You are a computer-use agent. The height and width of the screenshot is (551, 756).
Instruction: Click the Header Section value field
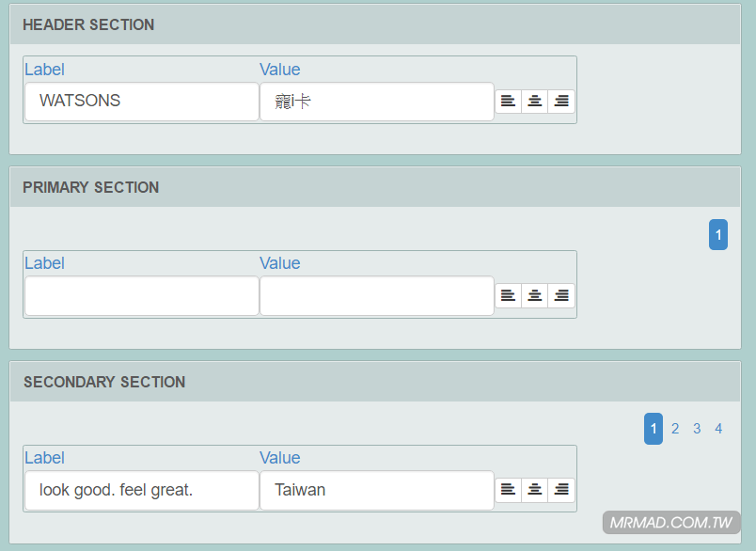pos(376,102)
